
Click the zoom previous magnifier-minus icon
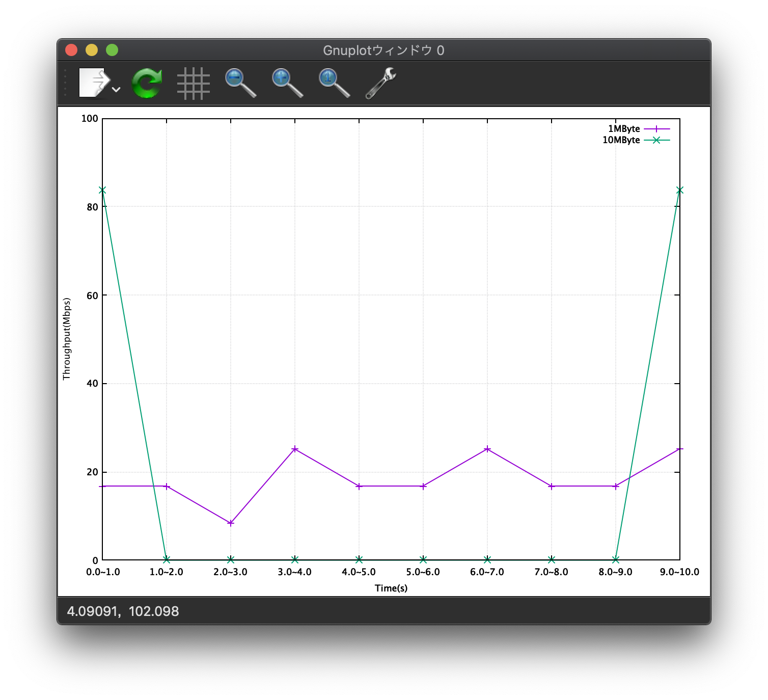point(239,83)
